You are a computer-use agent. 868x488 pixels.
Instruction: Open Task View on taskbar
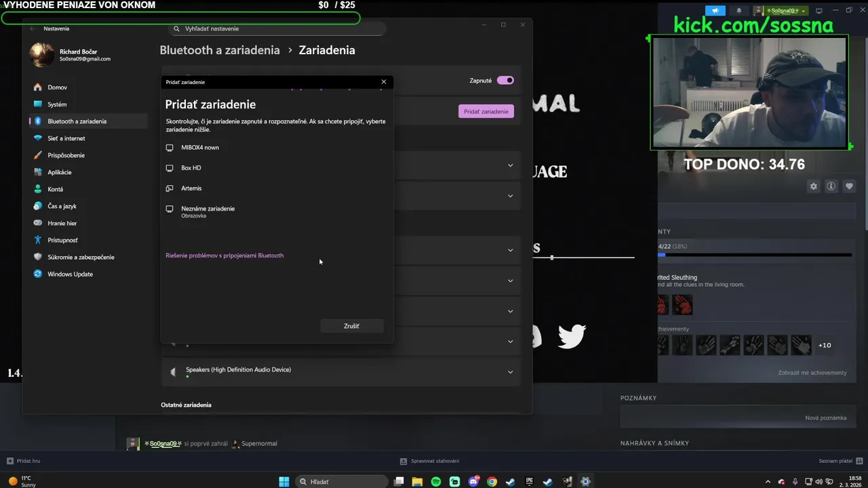coord(399,482)
